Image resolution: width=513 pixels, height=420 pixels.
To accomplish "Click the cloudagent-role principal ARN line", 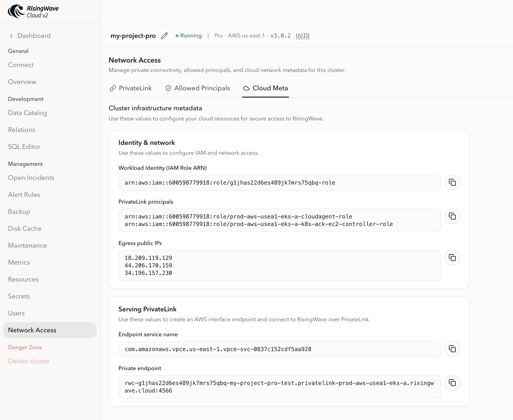I will tap(238, 217).
